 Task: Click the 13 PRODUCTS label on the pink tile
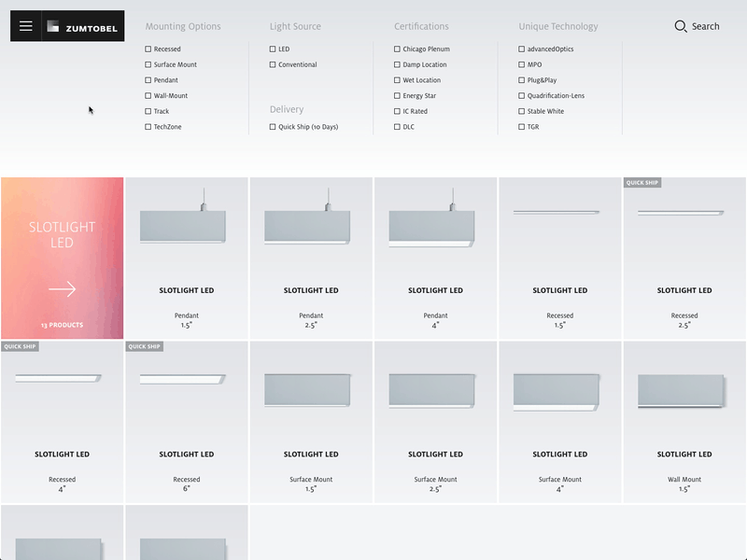pyautogui.click(x=63, y=323)
